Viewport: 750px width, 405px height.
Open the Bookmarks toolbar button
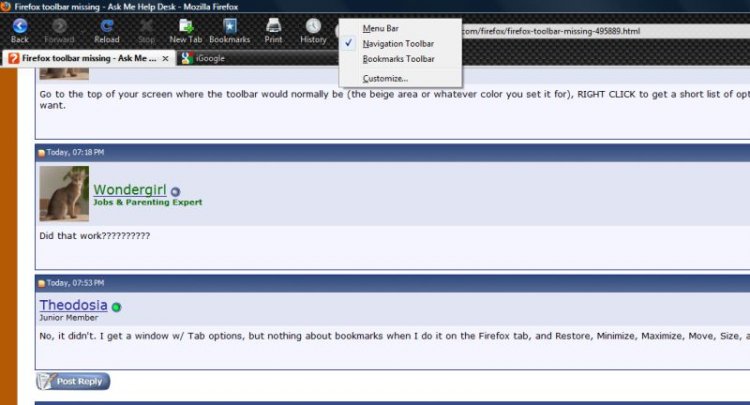(229, 29)
